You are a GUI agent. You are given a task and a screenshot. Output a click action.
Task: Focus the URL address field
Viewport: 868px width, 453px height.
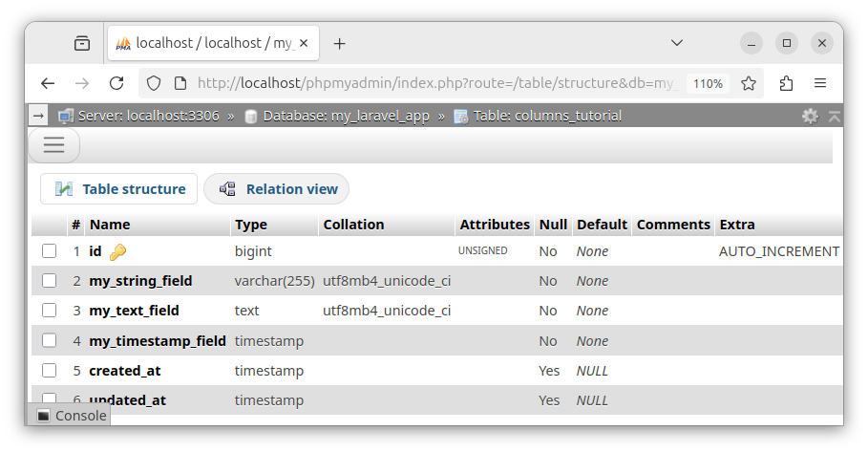point(437,83)
